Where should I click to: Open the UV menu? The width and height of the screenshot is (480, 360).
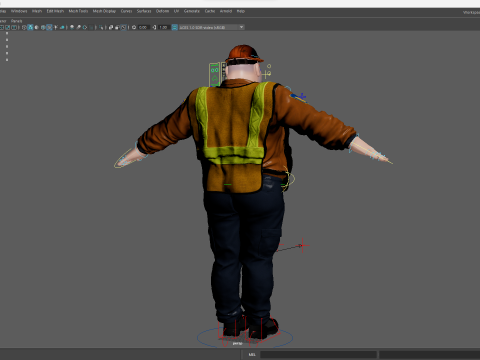point(176,11)
